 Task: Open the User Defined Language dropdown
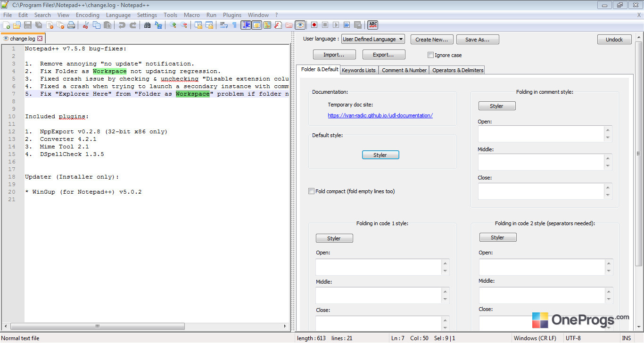pyautogui.click(x=373, y=39)
